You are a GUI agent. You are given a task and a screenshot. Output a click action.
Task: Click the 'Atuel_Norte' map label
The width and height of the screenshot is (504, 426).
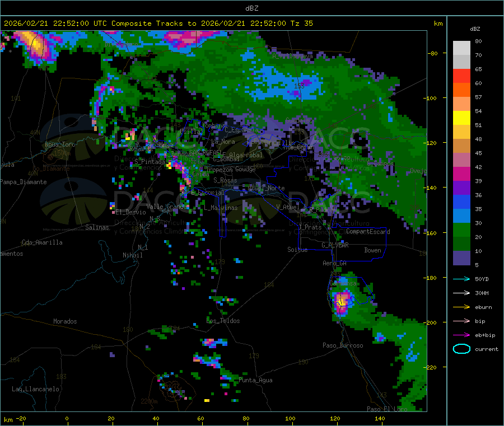pos(266,188)
